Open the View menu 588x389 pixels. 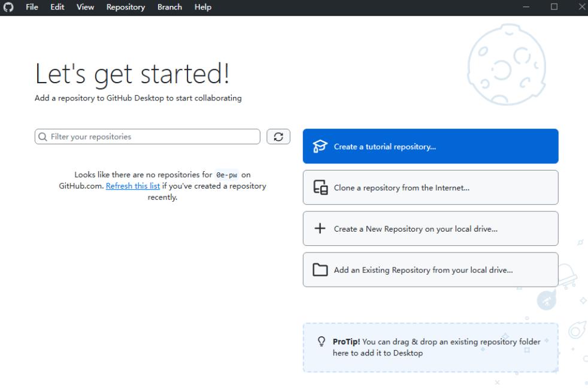pos(85,7)
